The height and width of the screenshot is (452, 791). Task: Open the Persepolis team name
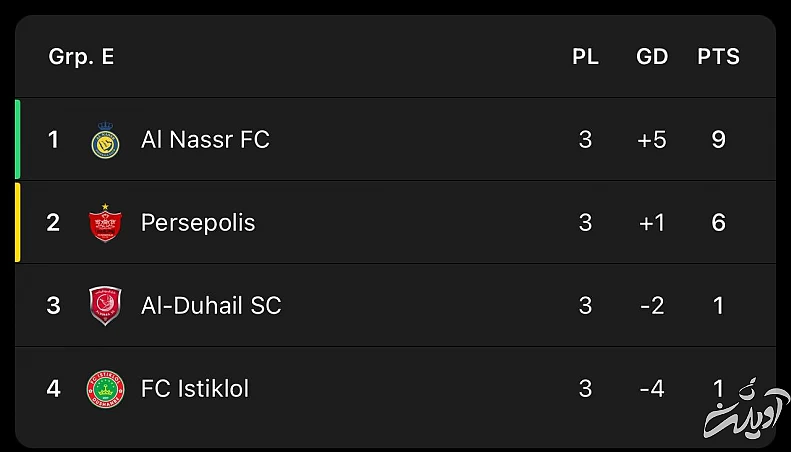(198, 223)
